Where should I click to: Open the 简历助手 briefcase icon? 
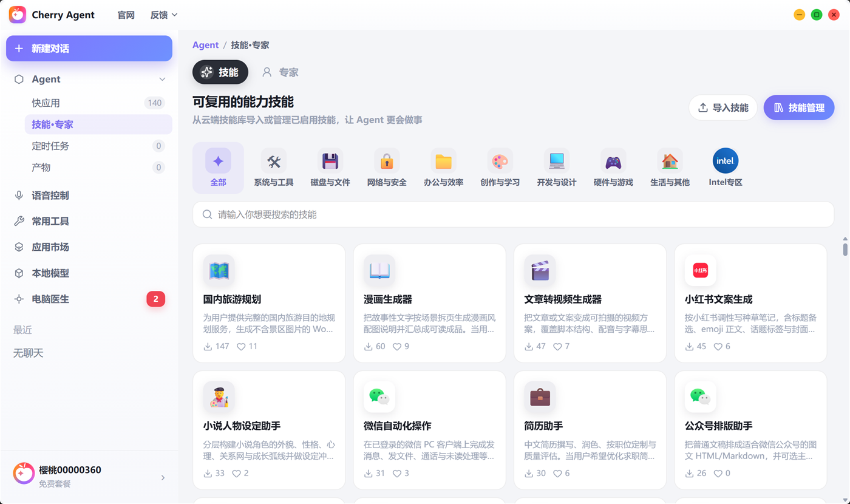click(540, 397)
